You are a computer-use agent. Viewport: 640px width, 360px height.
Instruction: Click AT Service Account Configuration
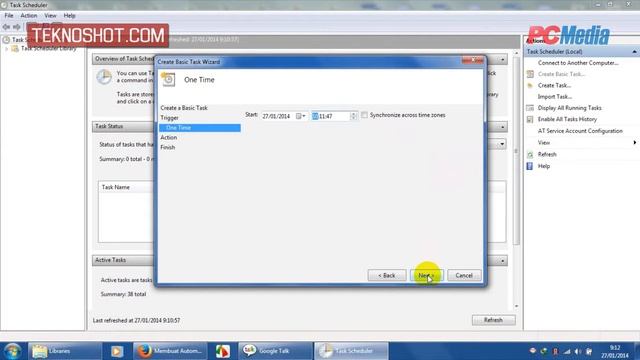tap(580, 131)
